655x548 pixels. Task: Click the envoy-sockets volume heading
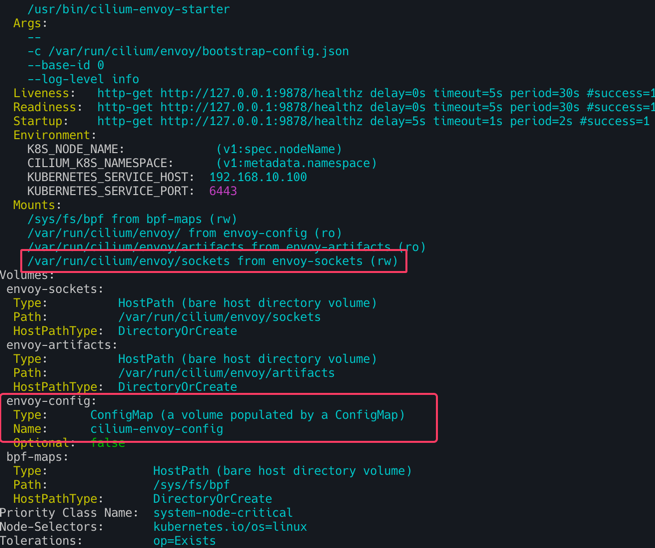coord(55,289)
